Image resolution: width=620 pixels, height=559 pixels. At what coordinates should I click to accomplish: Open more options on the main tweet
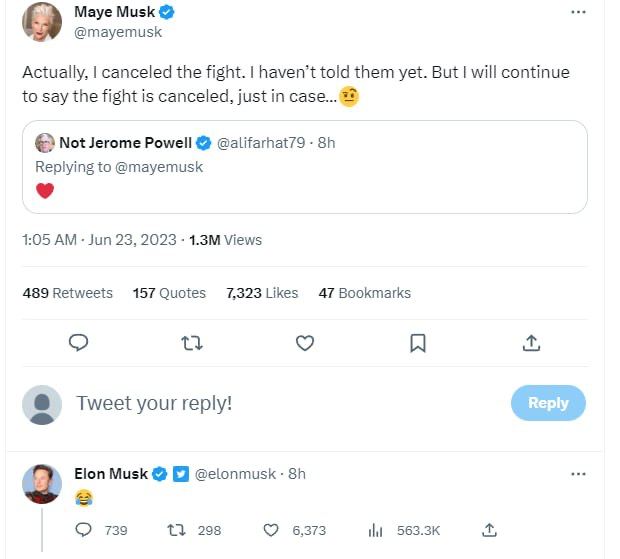click(x=578, y=12)
